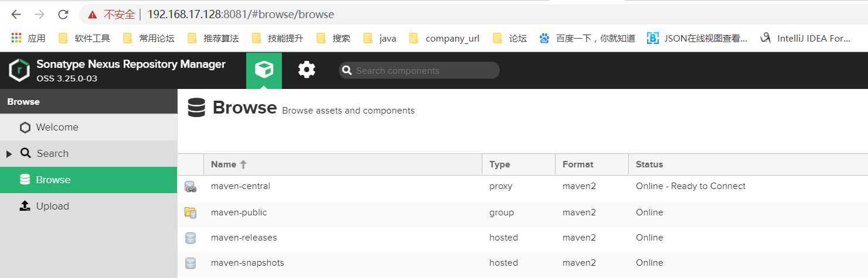Viewport: 868px width, 278px height.
Task: Click the insecure warning triangle icon
Action: pos(92,15)
